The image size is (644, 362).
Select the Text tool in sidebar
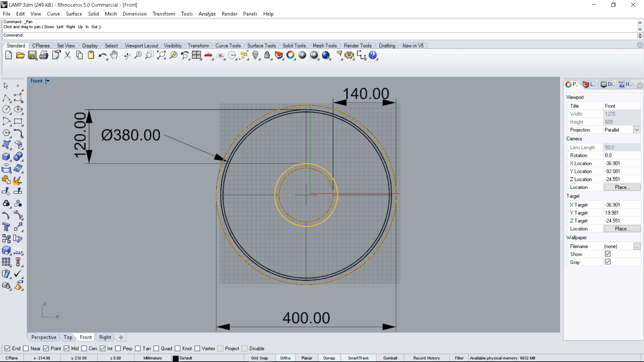6,227
